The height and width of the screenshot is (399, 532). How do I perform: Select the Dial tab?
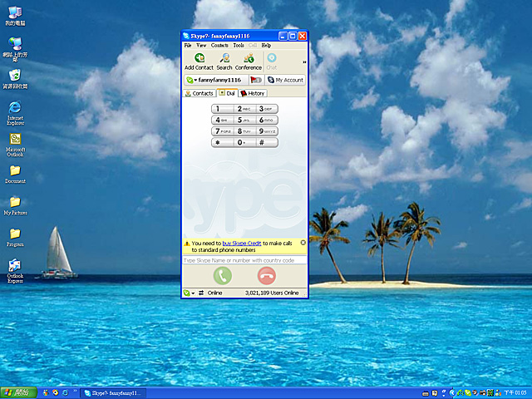click(x=227, y=93)
